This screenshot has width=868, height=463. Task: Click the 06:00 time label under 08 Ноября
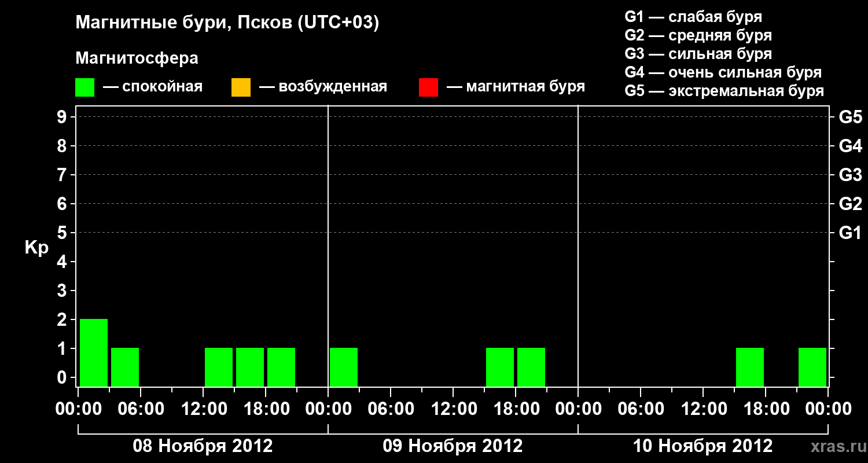point(141,409)
